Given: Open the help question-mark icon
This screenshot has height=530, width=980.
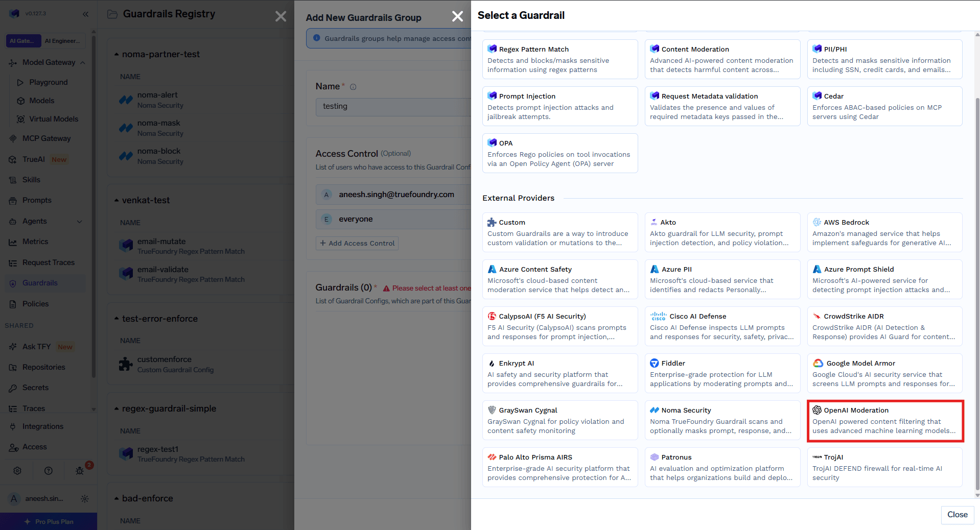Looking at the screenshot, I should click(49, 471).
